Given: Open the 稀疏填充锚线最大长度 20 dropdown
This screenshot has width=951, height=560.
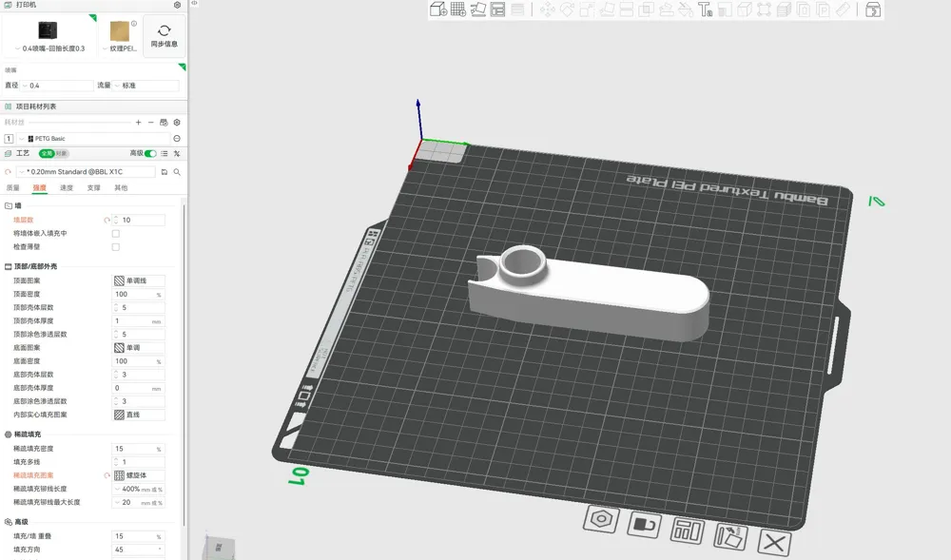Looking at the screenshot, I should [x=139, y=502].
